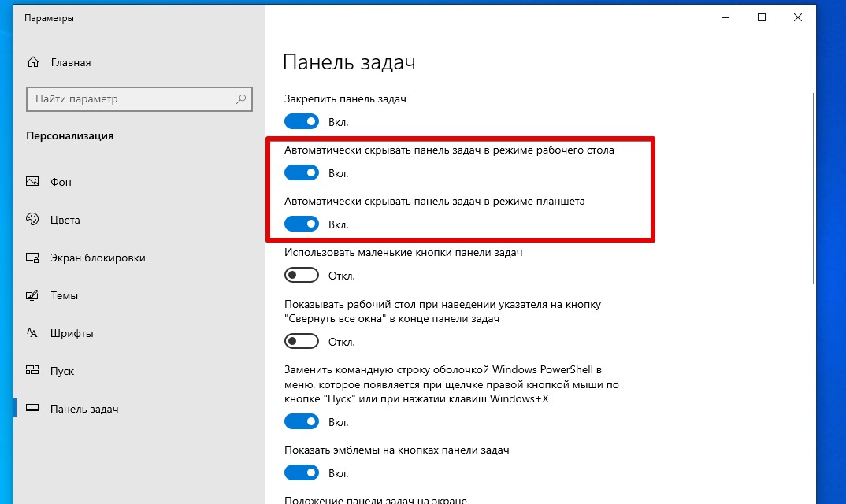
Task: Toggle the Windows PowerShell replacement switch
Action: point(302,421)
